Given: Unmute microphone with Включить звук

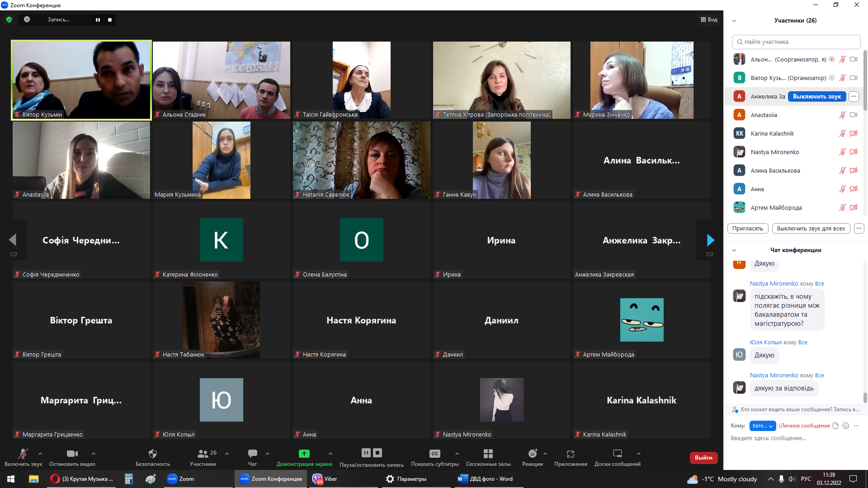Looking at the screenshot, I should pos(23,454).
